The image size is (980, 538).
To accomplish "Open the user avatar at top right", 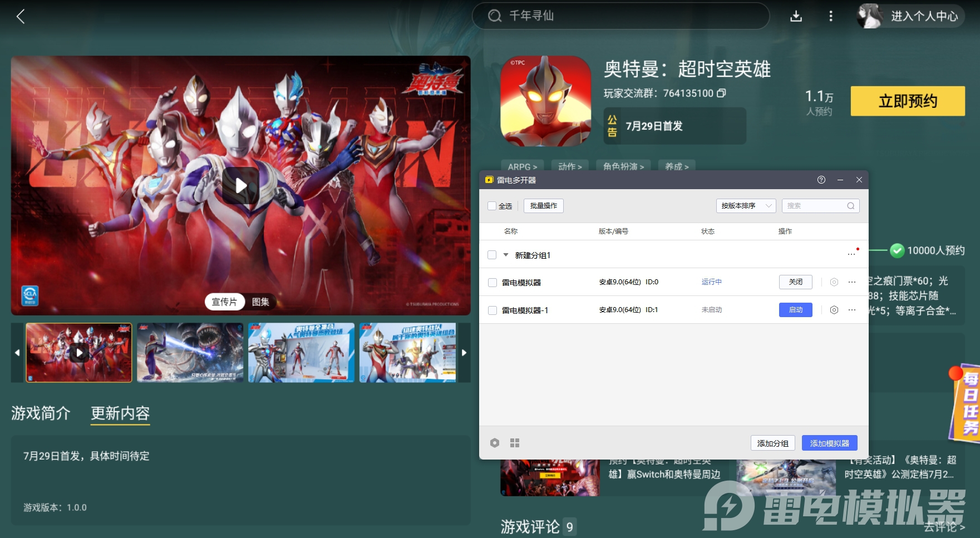I will click(870, 16).
